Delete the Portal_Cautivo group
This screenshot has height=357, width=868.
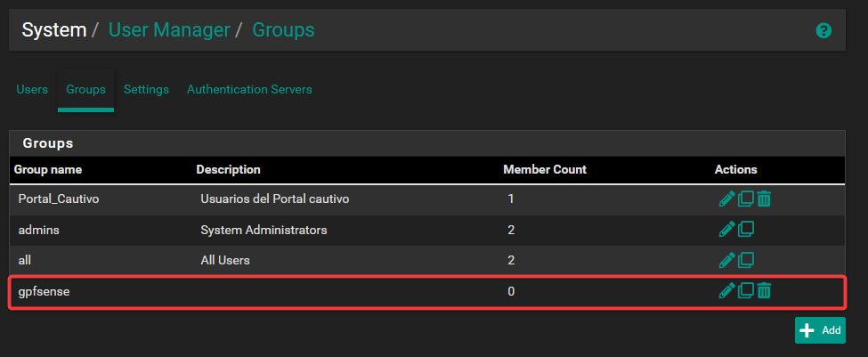764,199
